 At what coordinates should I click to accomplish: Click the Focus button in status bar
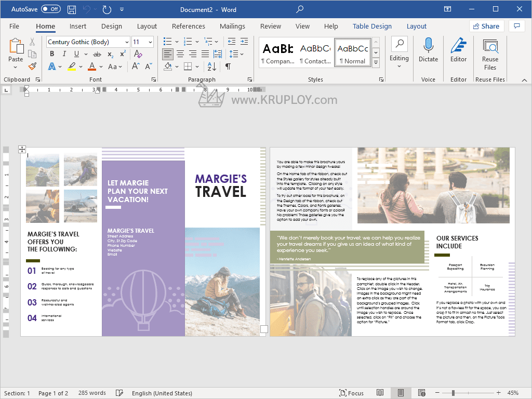351,393
